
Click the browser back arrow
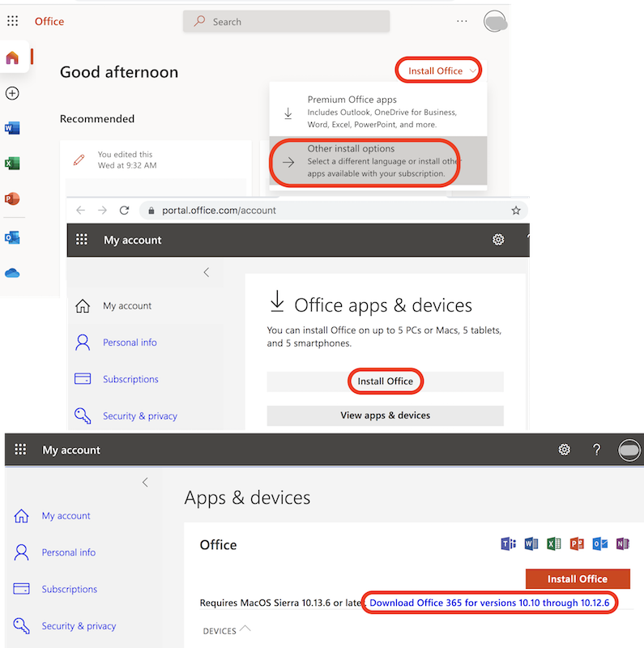pos(81,211)
